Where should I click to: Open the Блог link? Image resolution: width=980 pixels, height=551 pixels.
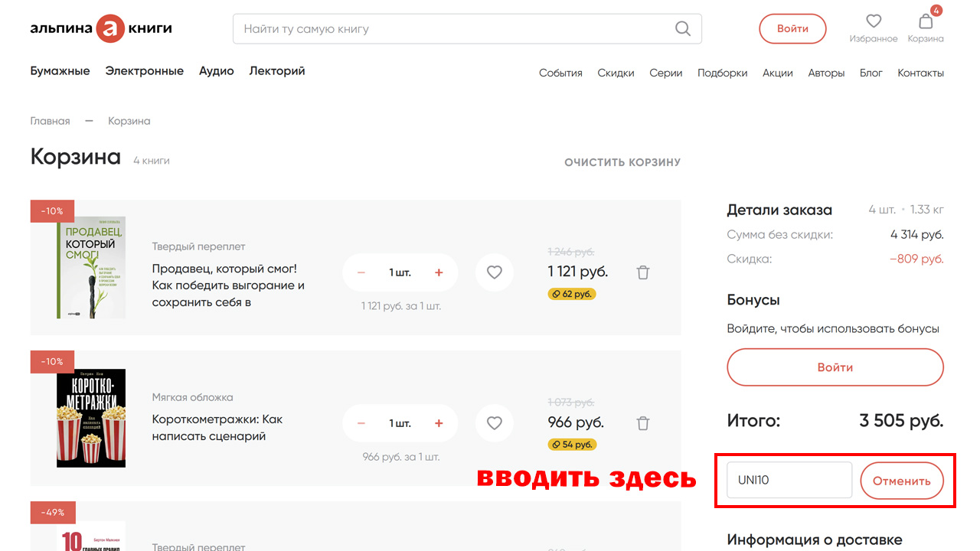pos(871,73)
